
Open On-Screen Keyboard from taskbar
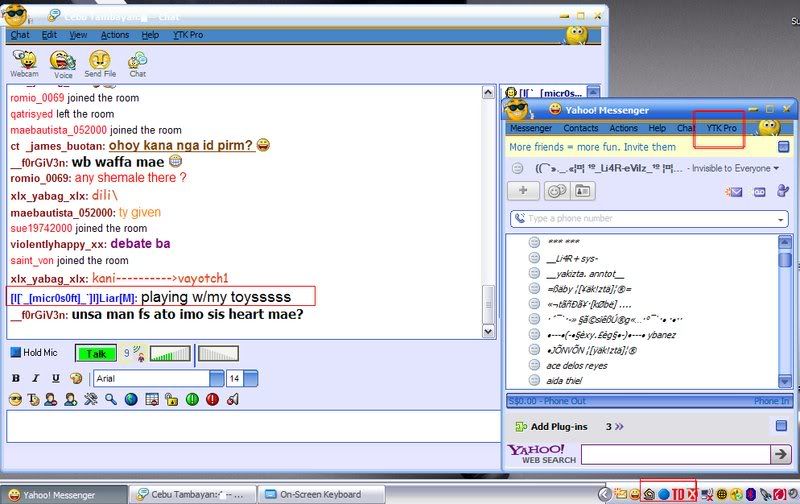[x=321, y=494]
